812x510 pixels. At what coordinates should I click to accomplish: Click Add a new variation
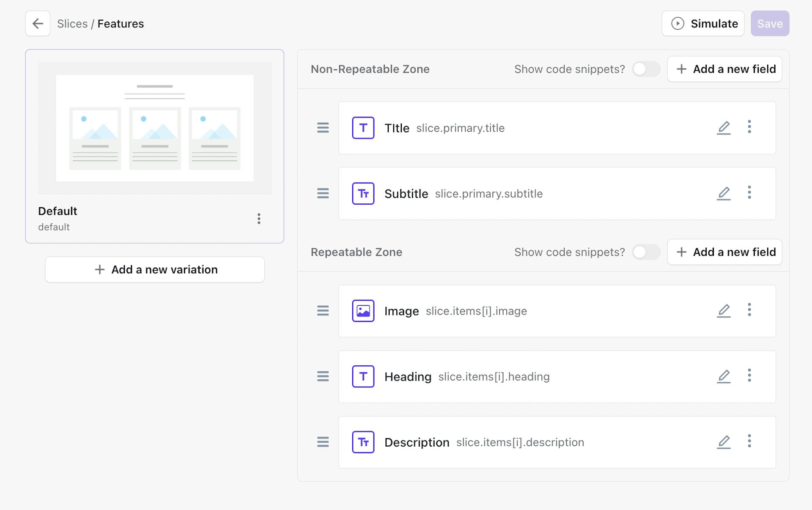pyautogui.click(x=155, y=269)
